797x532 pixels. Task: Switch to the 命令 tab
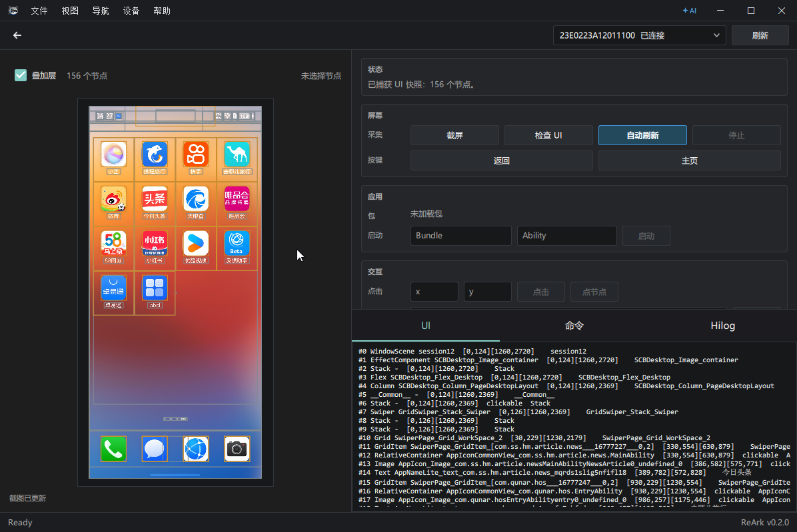574,326
